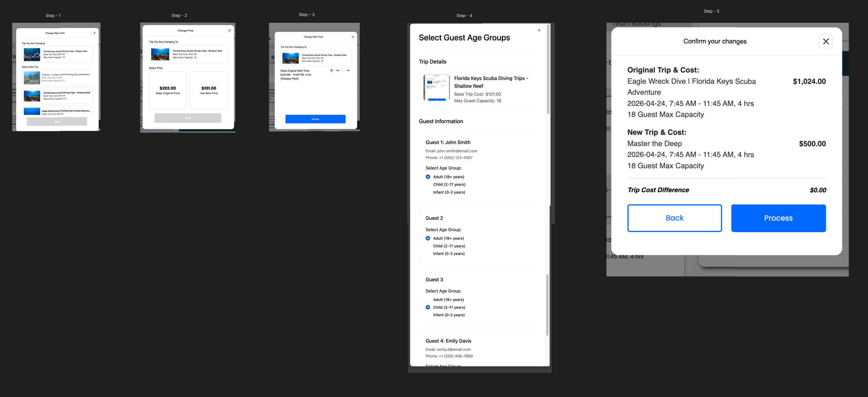Click the $500.00 new trip cost
868x397 pixels.
tap(812, 143)
